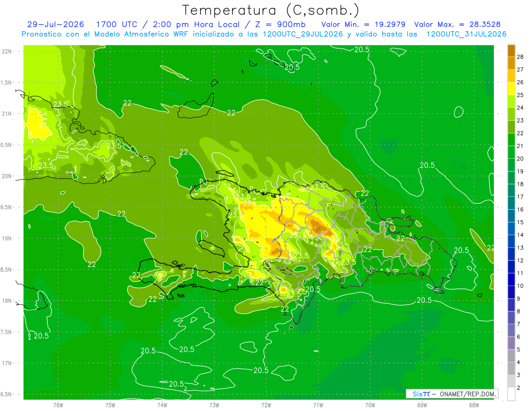
Task: Click the color bar label "28"
Action: click(x=520, y=57)
